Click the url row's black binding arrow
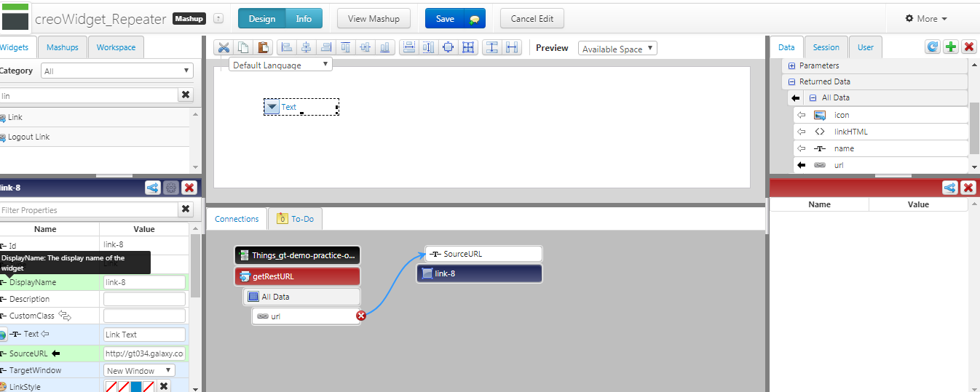Screen dimensions: 980x392 click(802, 165)
